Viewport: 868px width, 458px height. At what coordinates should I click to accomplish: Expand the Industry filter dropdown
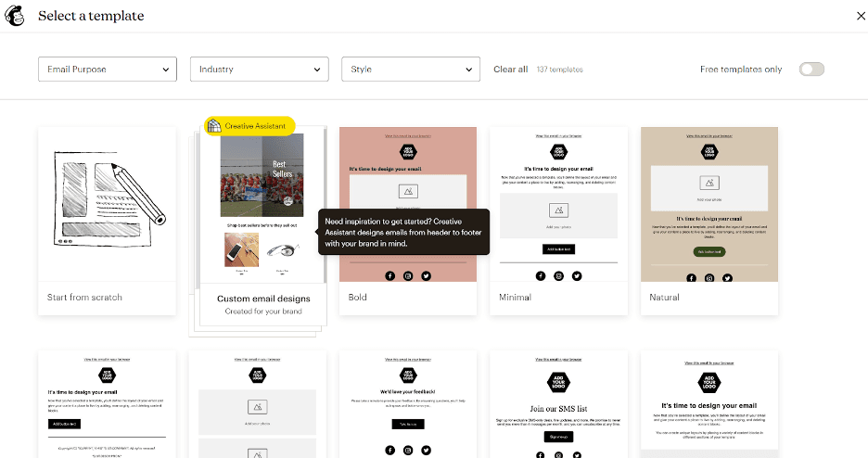click(260, 70)
